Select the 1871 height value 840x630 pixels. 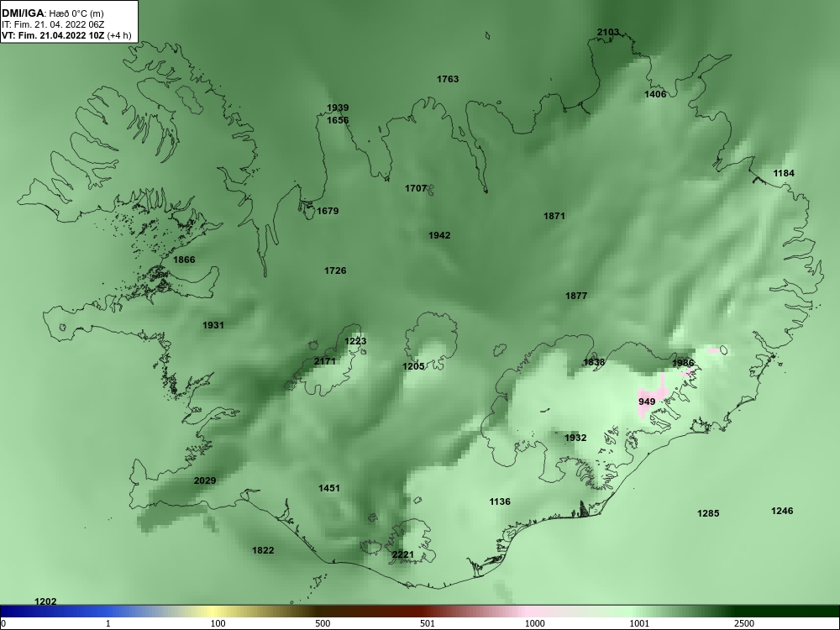(x=554, y=217)
